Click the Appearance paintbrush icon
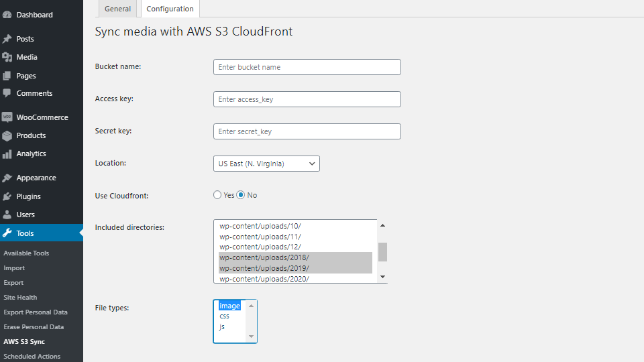The height and width of the screenshot is (362, 644). (7, 178)
